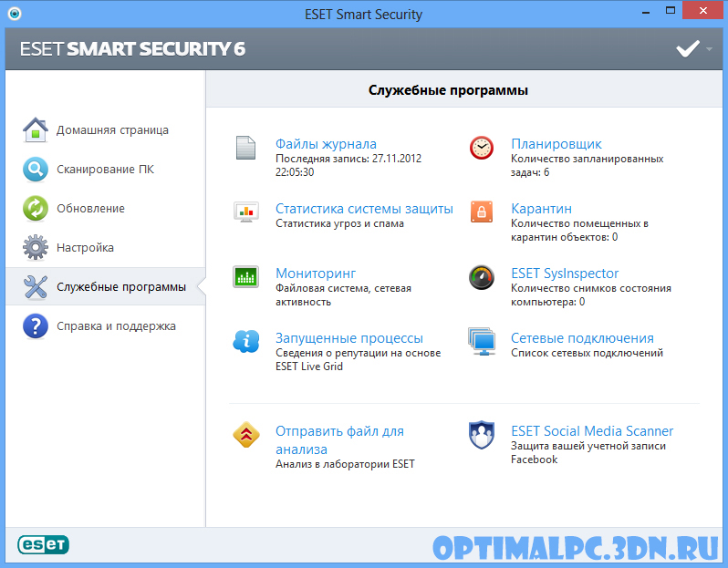Go to Сканирование ПК section
This screenshot has height=568, width=728.
point(104,170)
